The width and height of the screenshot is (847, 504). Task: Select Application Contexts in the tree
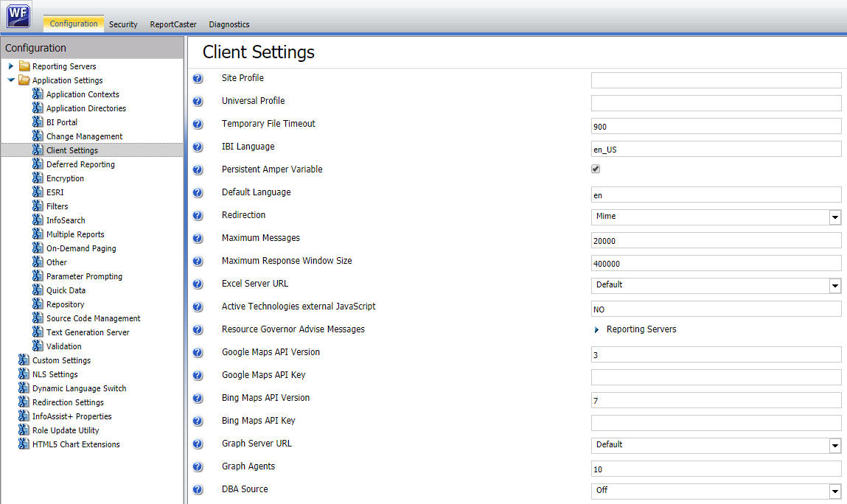(x=83, y=94)
